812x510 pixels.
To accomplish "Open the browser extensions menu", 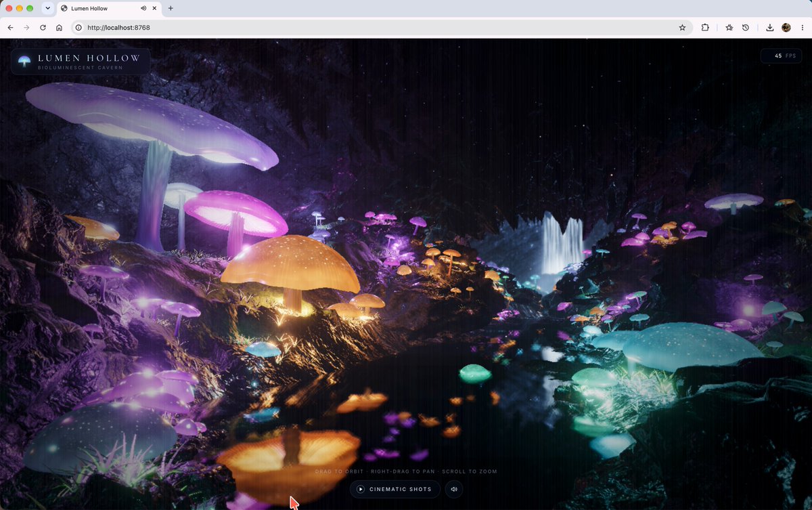I will pos(705,28).
